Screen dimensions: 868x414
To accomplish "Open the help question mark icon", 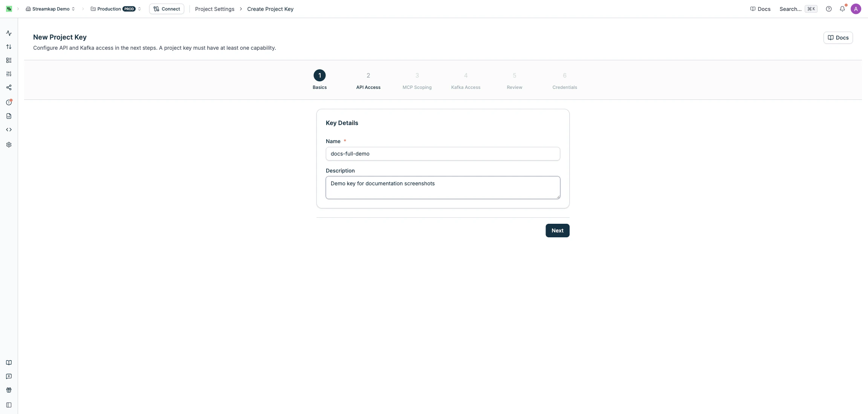I will [x=829, y=9].
